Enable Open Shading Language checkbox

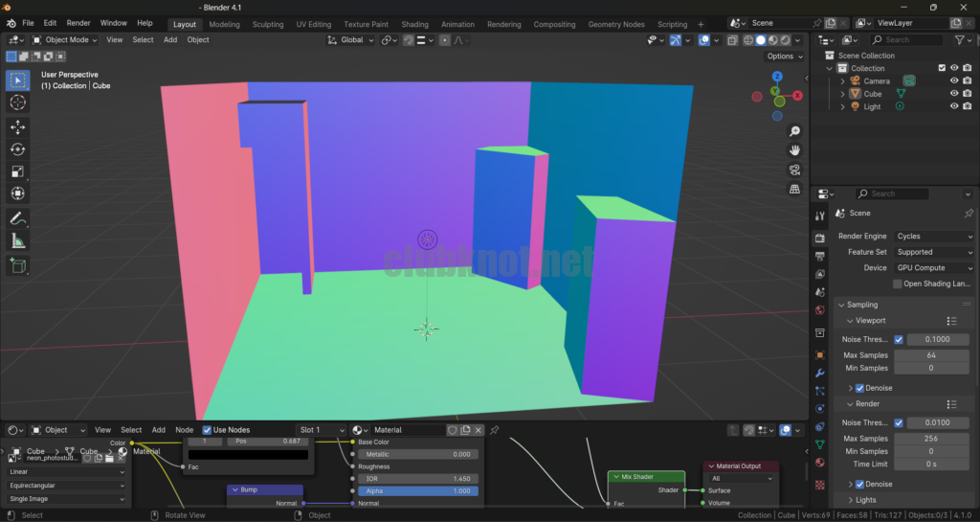(898, 284)
